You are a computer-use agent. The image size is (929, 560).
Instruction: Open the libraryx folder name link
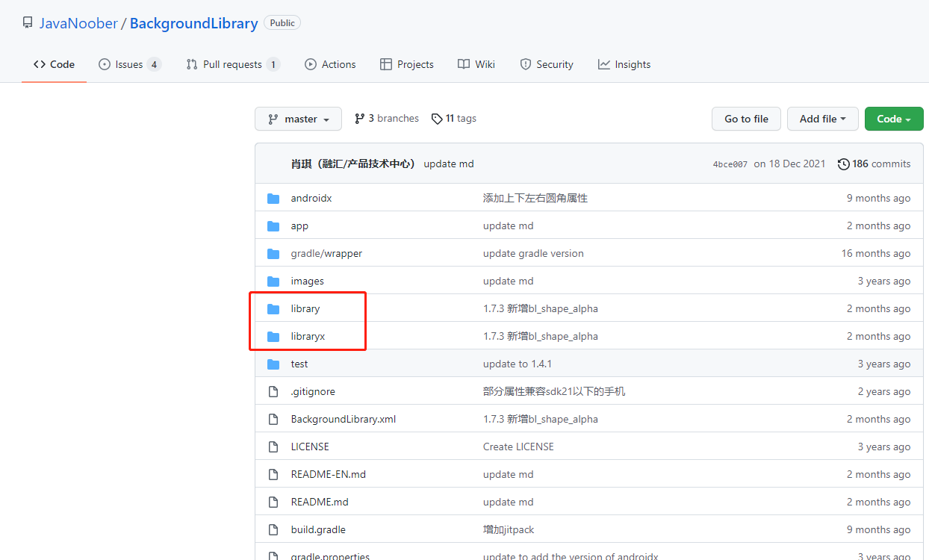[x=308, y=337]
